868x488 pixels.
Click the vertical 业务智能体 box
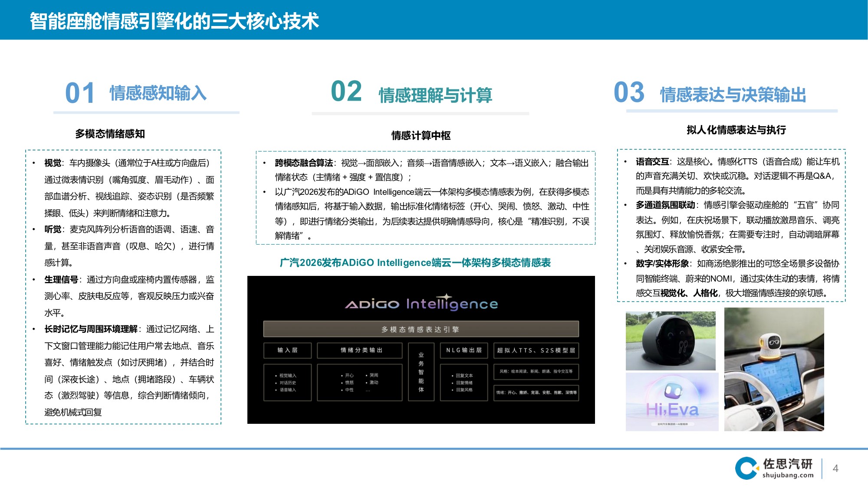pos(421,372)
